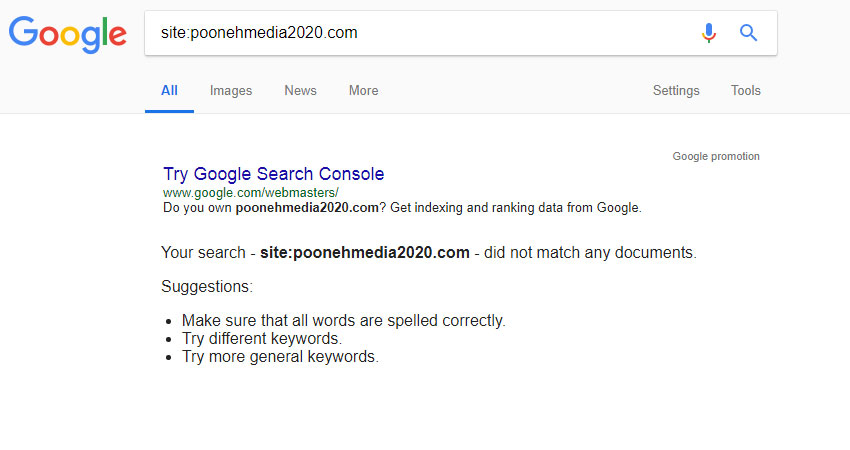The width and height of the screenshot is (850, 450).
Task: Expand the More search categories menu
Action: [x=363, y=91]
